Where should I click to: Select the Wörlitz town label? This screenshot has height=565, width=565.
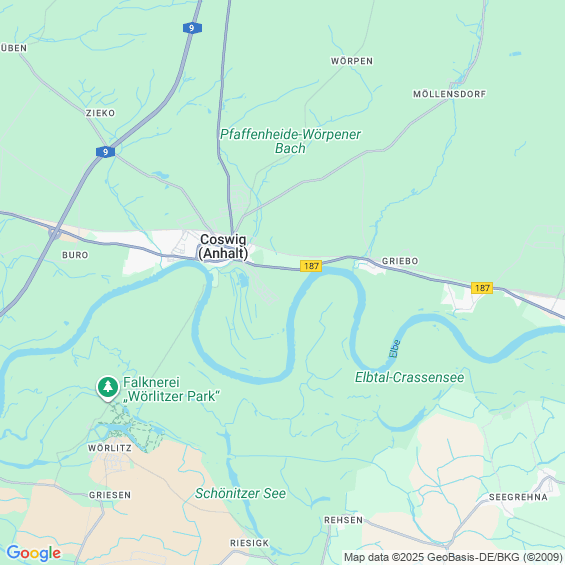(x=110, y=448)
